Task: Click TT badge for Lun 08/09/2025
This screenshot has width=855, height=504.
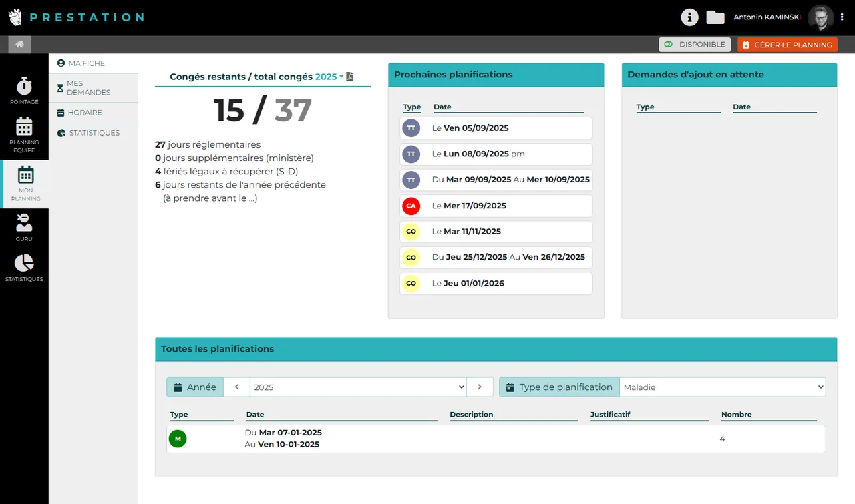Action: pyautogui.click(x=411, y=154)
